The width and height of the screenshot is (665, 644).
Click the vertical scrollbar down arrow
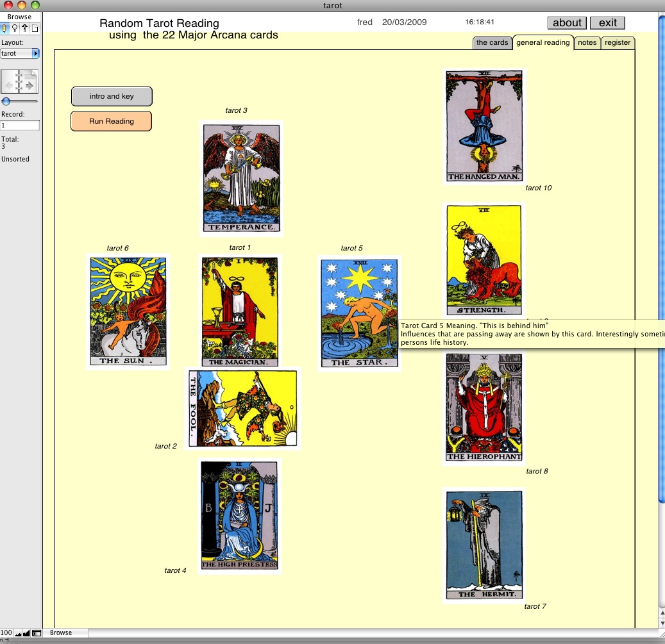pos(662,623)
